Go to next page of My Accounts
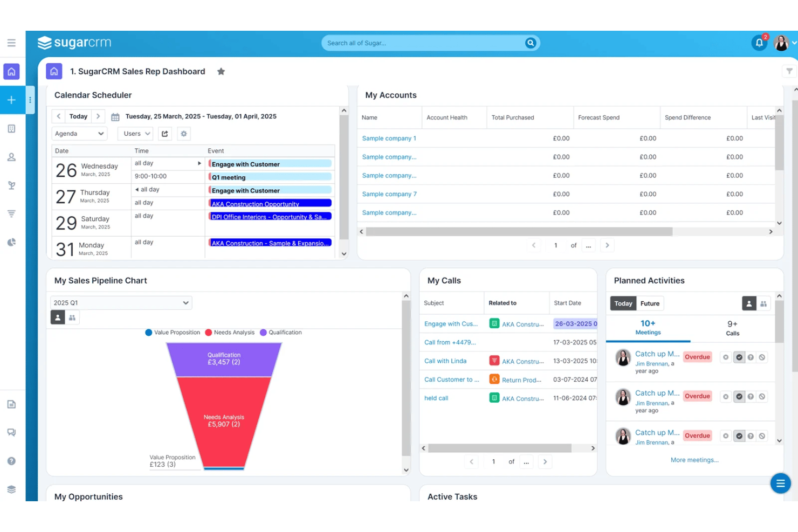 (607, 245)
